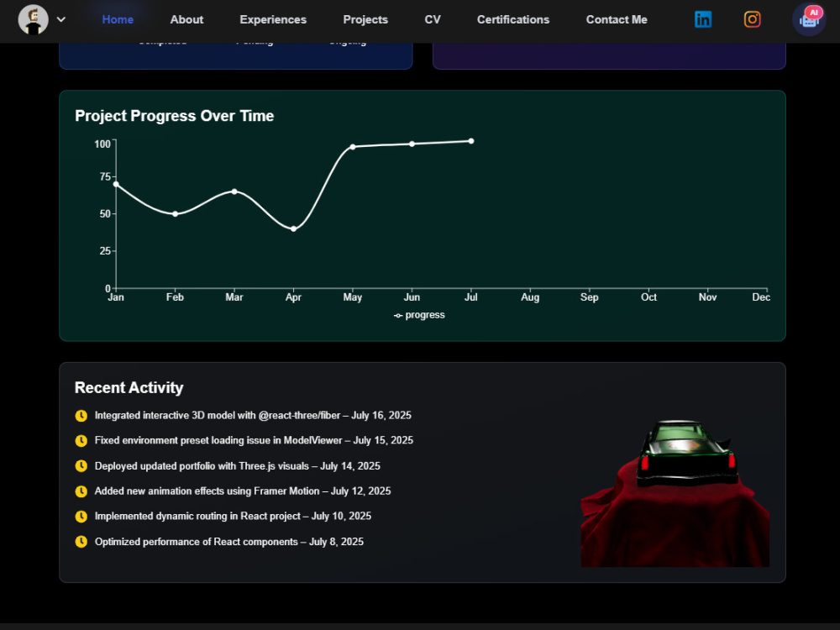Click the Aug label on chart axis
This screenshot has height=630, width=840.
[x=530, y=297]
